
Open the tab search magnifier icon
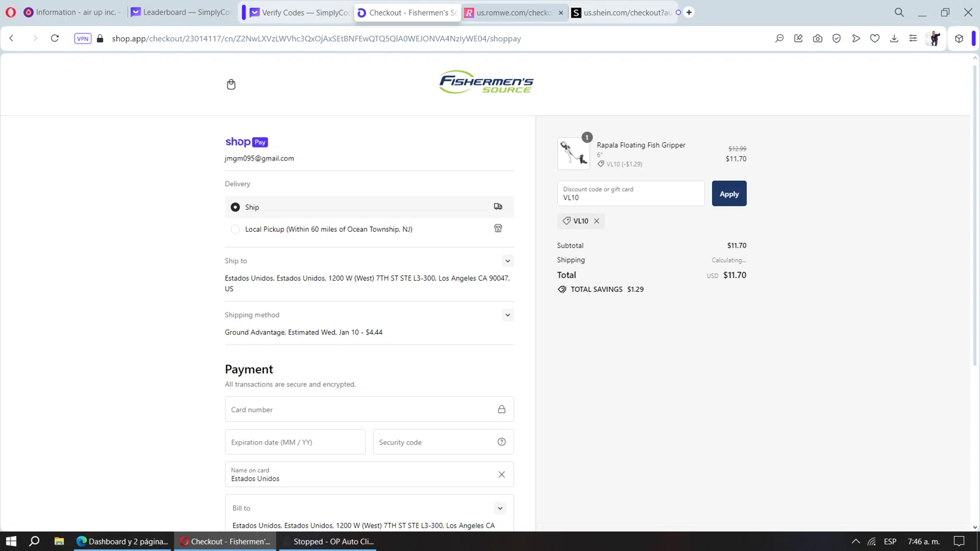899,12
